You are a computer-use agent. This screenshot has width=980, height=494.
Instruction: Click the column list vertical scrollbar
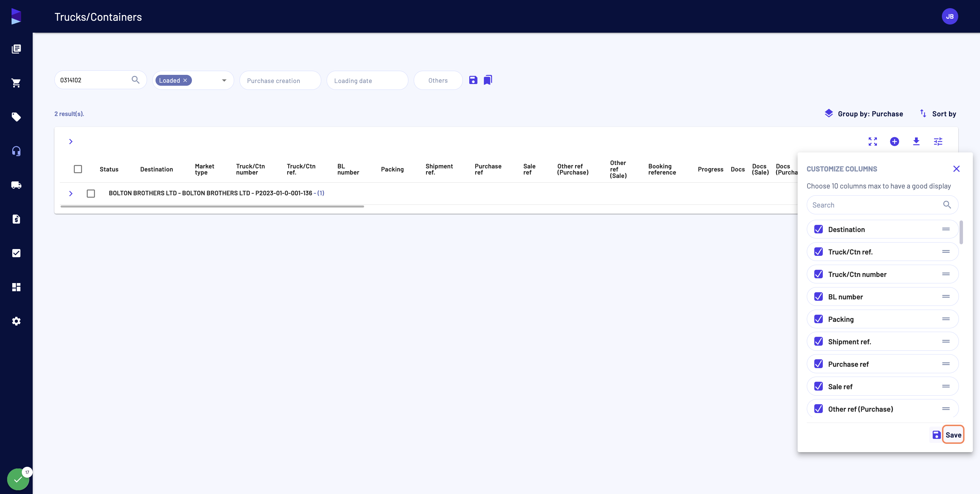961,232
